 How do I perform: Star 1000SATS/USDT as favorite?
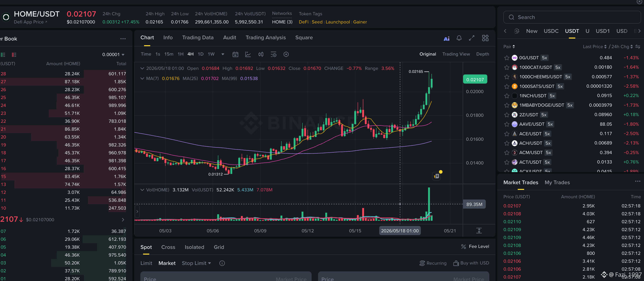click(507, 86)
